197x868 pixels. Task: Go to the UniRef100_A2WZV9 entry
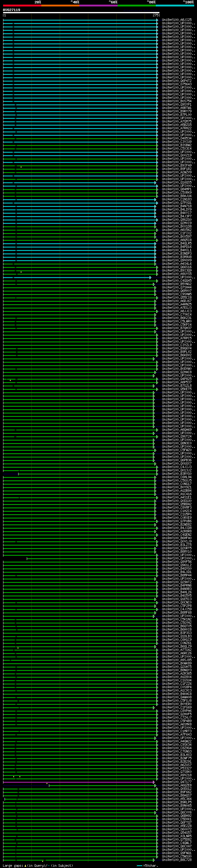[x=177, y=172]
